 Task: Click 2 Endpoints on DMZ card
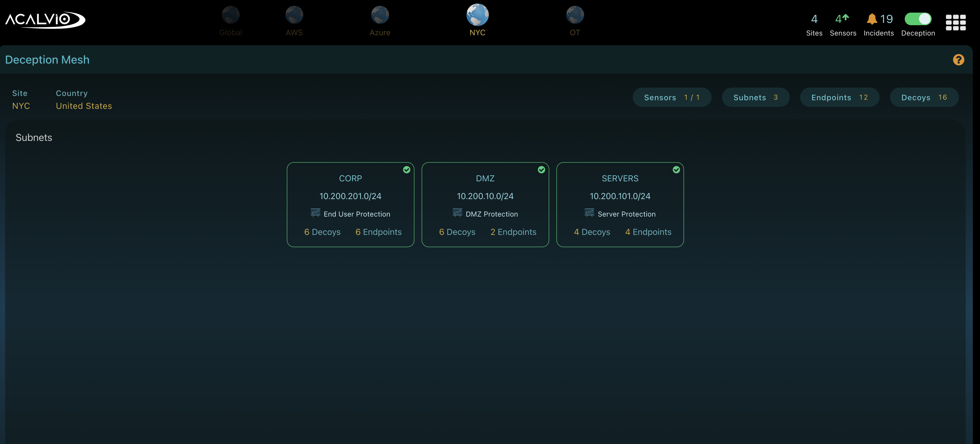pyautogui.click(x=513, y=232)
